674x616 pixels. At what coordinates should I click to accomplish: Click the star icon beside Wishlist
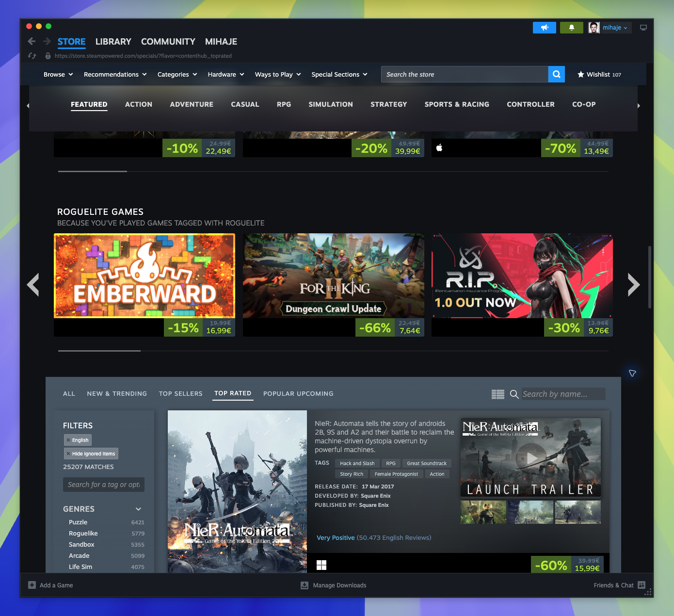581,74
